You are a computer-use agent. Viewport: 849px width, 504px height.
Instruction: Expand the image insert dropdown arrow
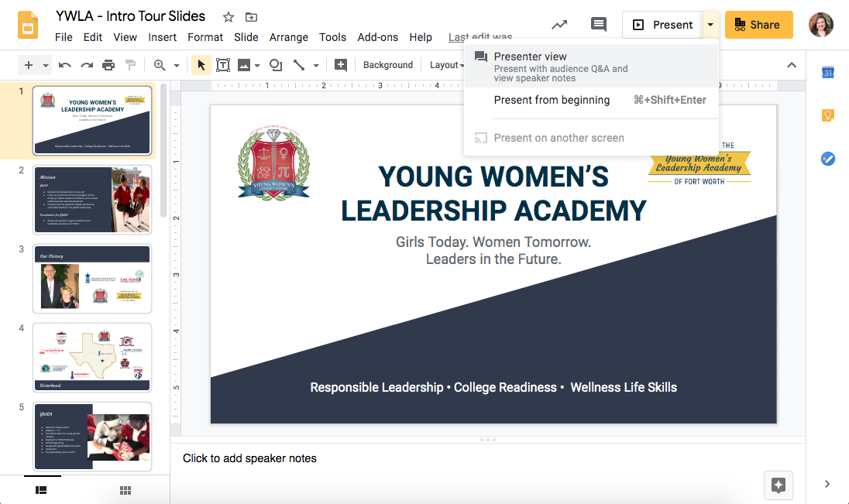pos(258,66)
